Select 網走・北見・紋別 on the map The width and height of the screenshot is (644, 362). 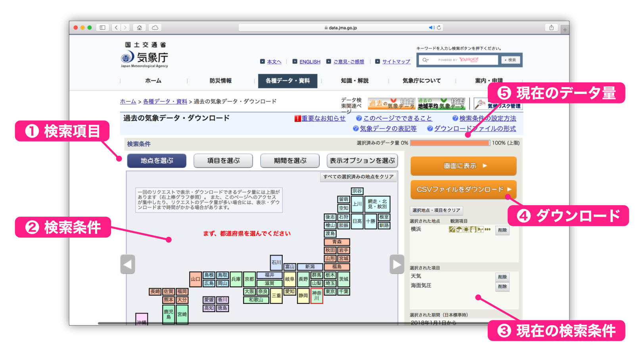pyautogui.click(x=377, y=204)
